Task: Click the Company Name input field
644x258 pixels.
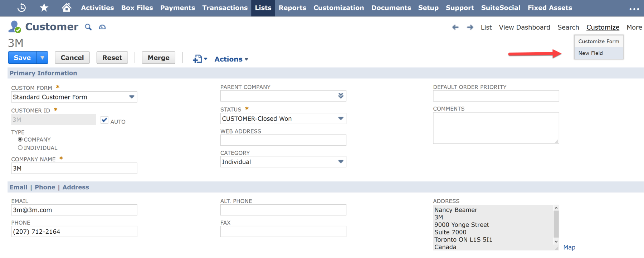Action: [74, 168]
